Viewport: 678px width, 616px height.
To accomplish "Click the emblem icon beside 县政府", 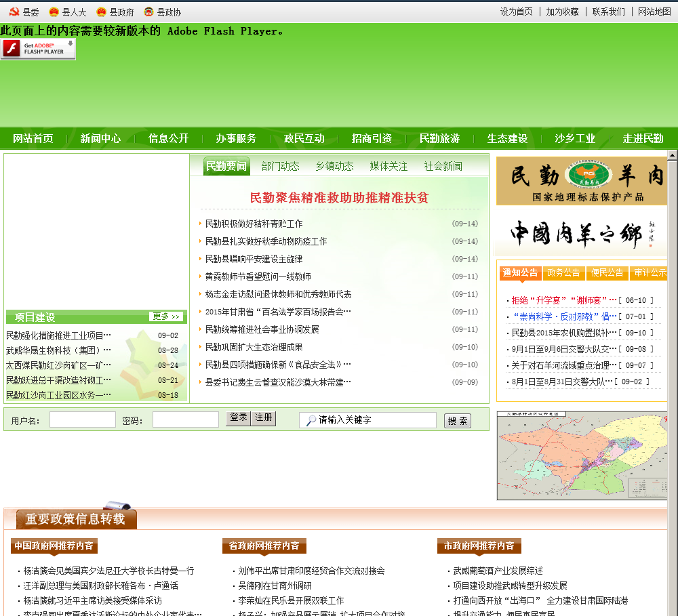I will point(101,12).
